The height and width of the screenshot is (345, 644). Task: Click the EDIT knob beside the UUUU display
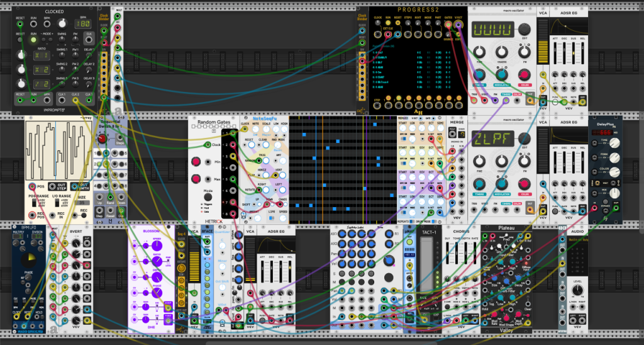coord(524,29)
